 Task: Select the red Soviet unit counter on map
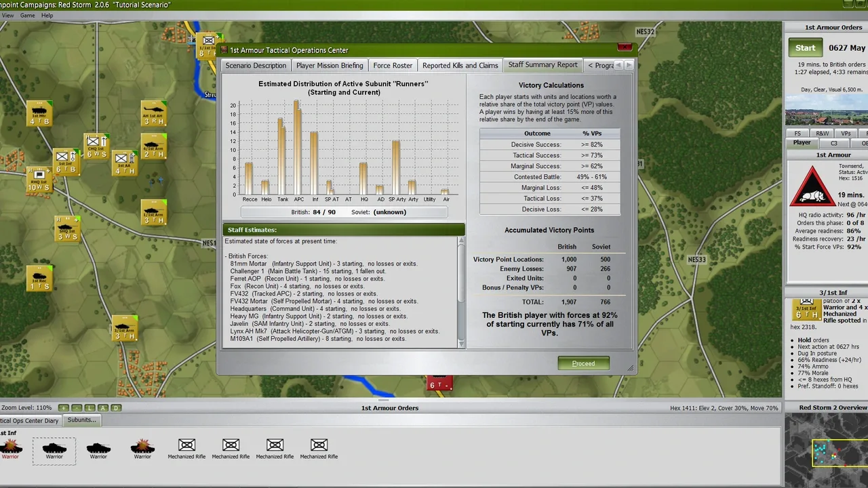[x=439, y=384]
